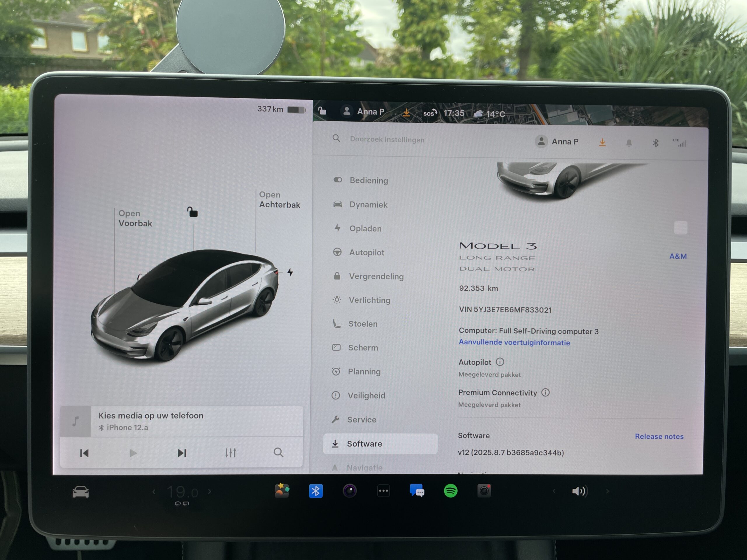The width and height of the screenshot is (747, 560).
Task: Tap the lock icon in status bar
Action: click(x=322, y=111)
